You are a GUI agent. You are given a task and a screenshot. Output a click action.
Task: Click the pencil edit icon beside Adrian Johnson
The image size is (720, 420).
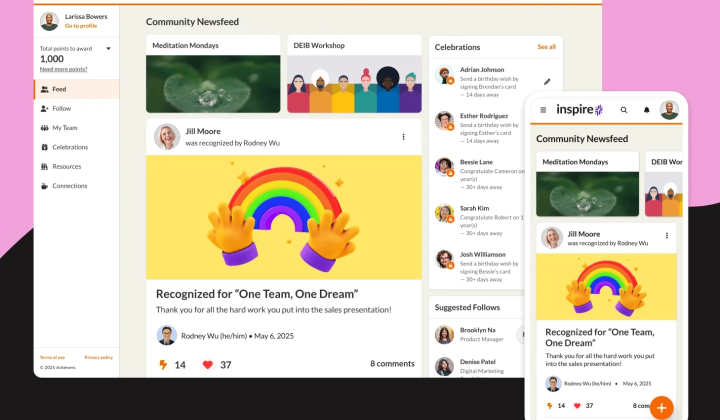pos(547,82)
